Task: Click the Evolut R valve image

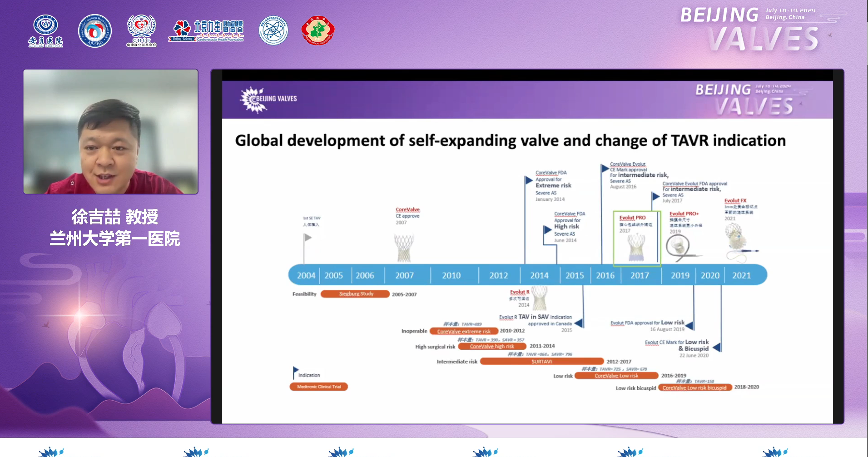Action: click(539, 298)
